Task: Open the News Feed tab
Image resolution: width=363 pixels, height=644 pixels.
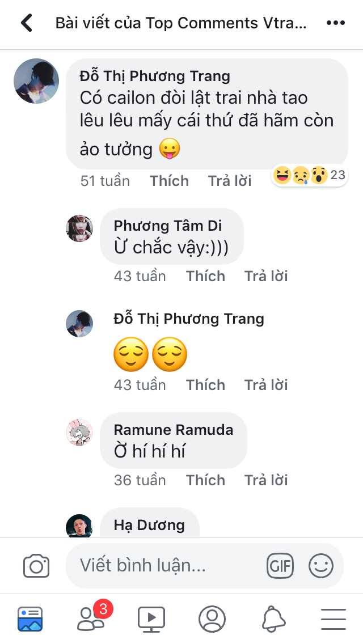Action: (x=30, y=618)
